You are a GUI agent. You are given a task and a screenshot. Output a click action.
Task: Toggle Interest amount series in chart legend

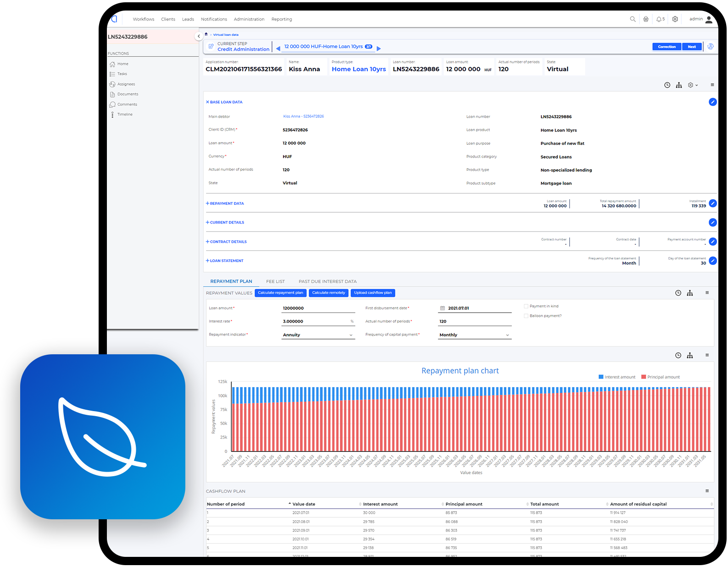coord(617,377)
